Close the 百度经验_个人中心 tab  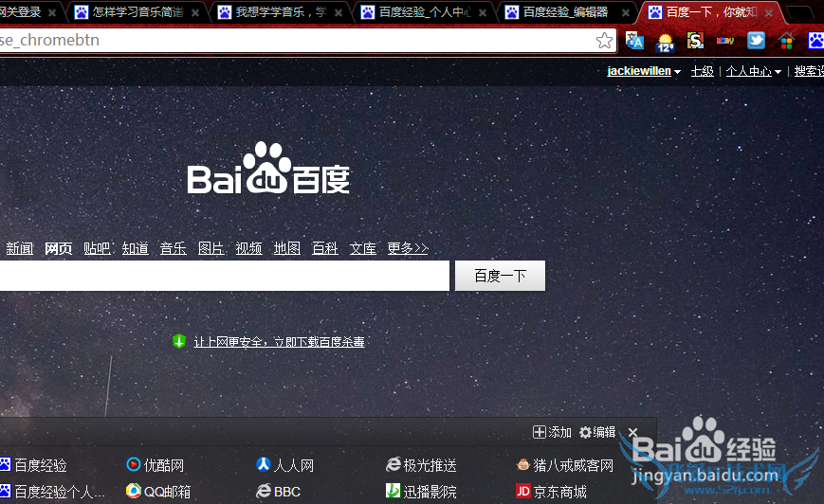coord(483,12)
